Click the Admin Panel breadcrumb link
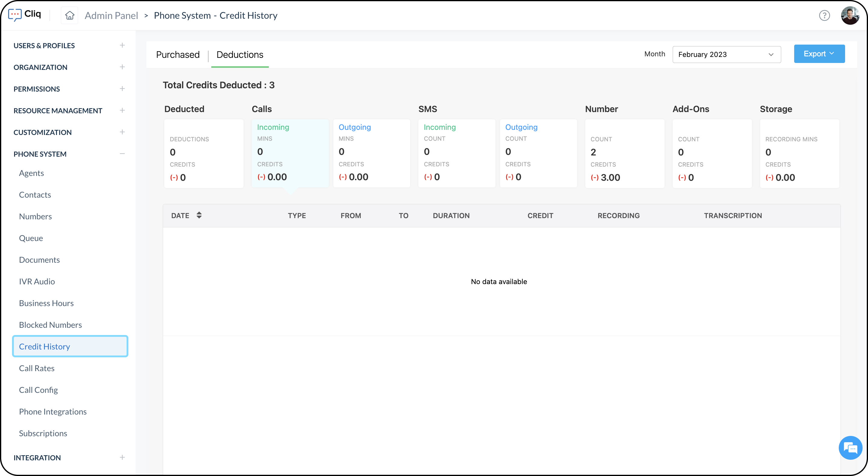868x476 pixels. [x=111, y=15]
